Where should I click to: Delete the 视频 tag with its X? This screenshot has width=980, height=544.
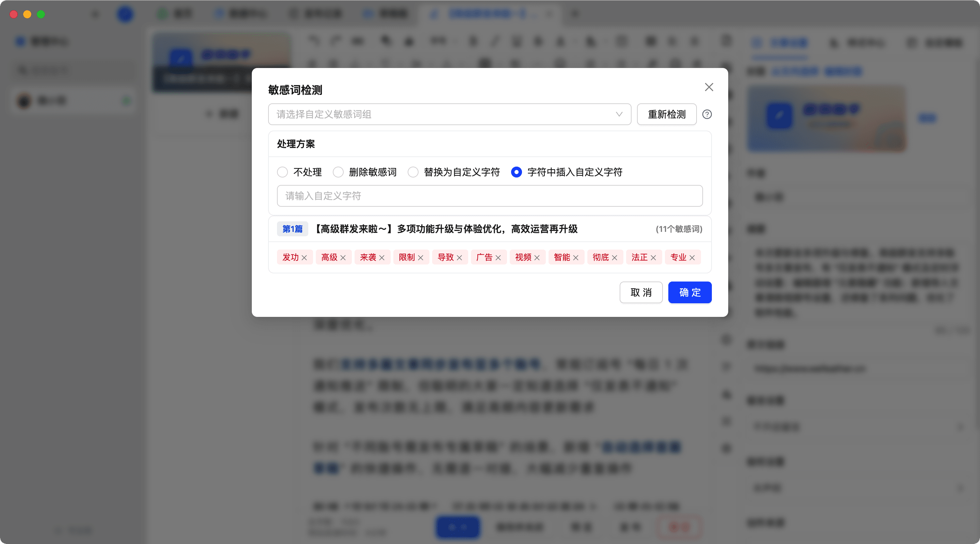pyautogui.click(x=537, y=258)
